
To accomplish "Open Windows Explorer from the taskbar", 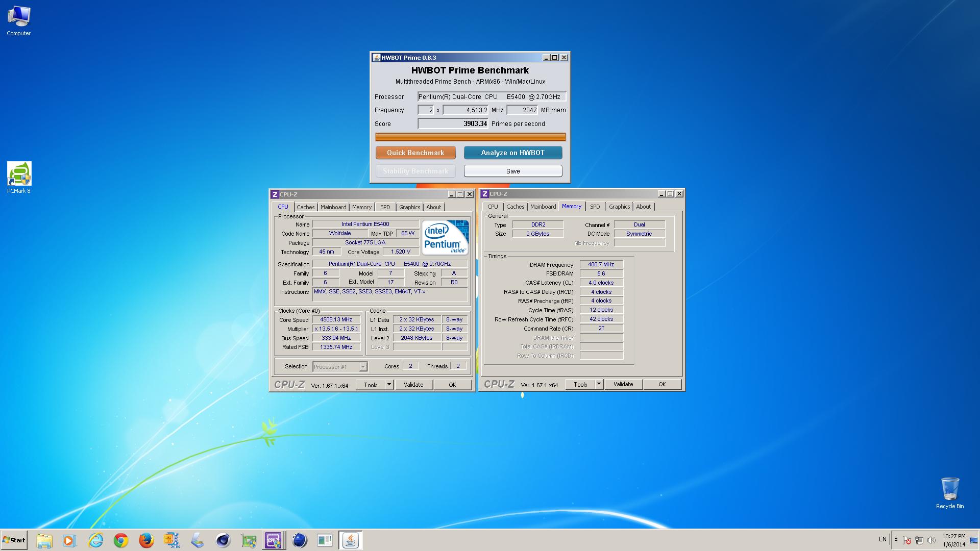I will coord(44,540).
